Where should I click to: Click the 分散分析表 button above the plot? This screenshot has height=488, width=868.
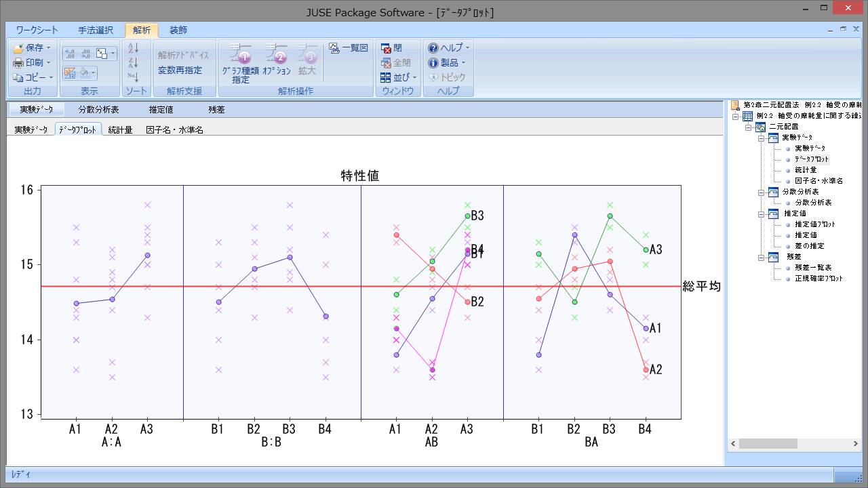(x=98, y=109)
